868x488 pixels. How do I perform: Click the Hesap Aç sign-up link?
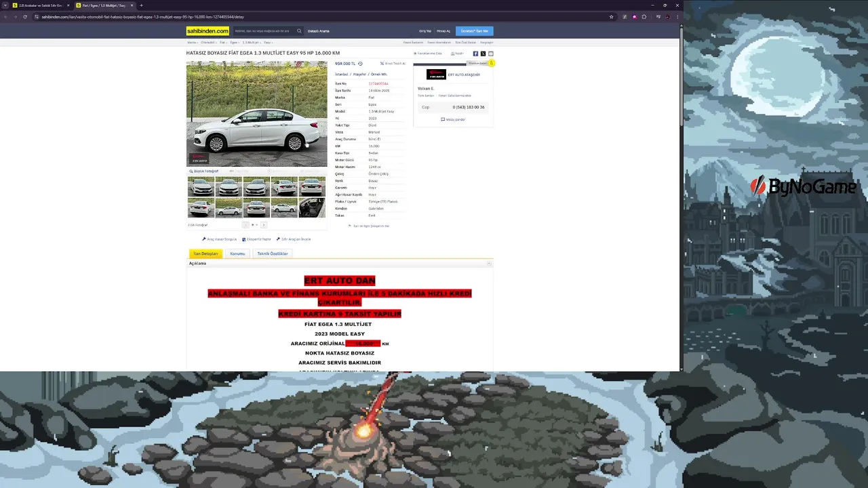click(443, 31)
